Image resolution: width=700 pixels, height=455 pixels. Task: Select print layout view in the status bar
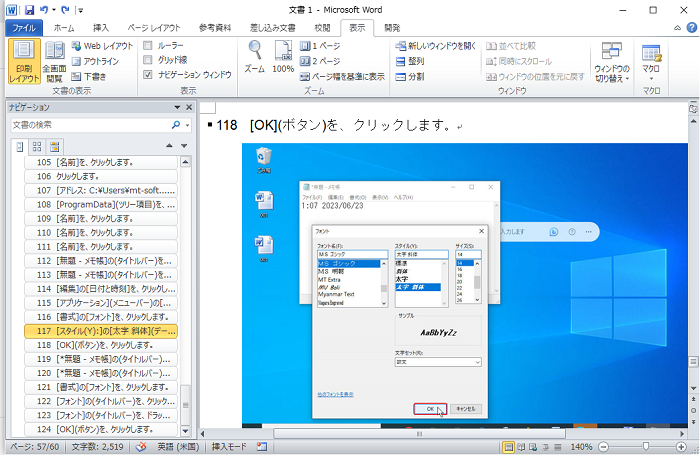pyautogui.click(x=508, y=447)
